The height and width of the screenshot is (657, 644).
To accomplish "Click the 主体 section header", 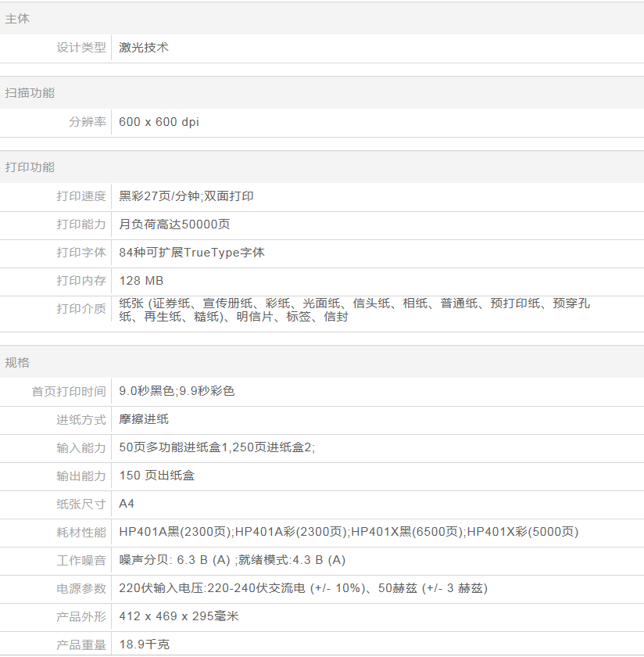I will point(17,19).
